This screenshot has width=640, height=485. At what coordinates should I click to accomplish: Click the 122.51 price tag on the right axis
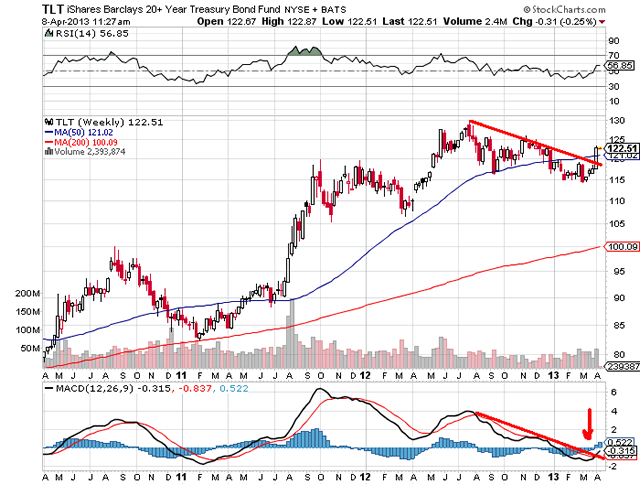click(x=622, y=148)
